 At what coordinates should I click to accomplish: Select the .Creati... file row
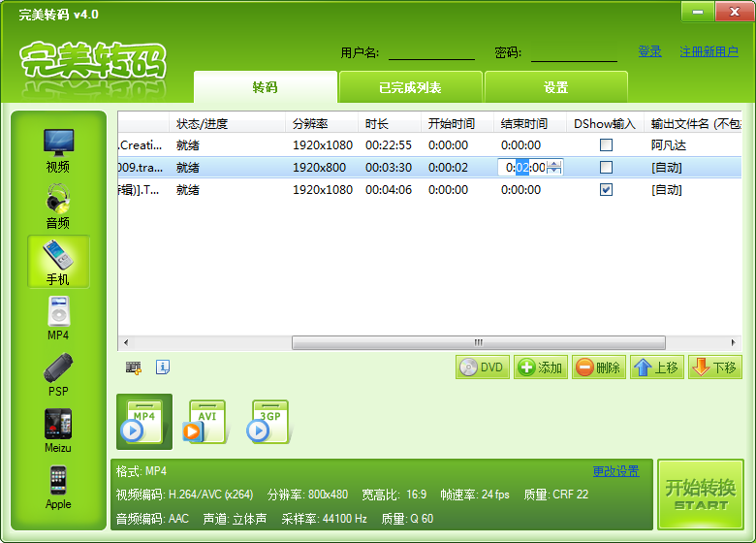click(429, 145)
